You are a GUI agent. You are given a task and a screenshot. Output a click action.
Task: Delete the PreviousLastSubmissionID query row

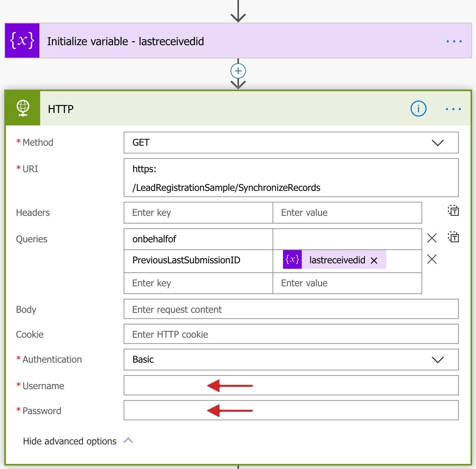pyautogui.click(x=432, y=259)
